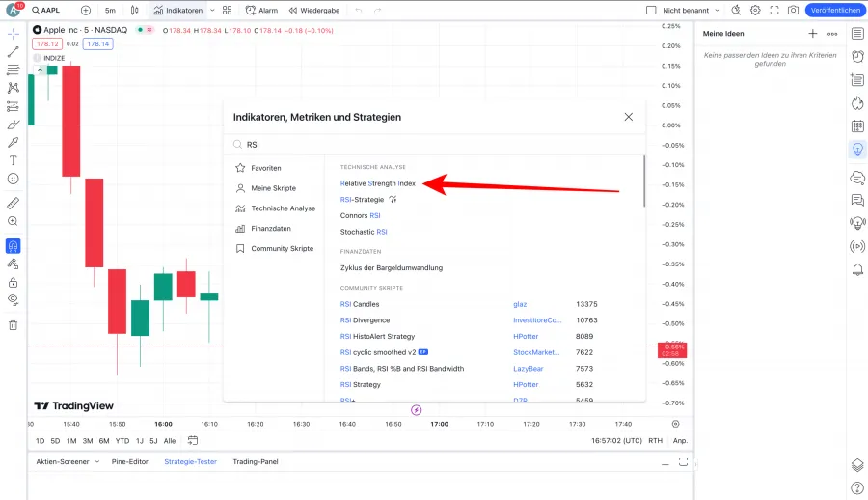Click the Wiedergabe replay button

tap(314, 10)
